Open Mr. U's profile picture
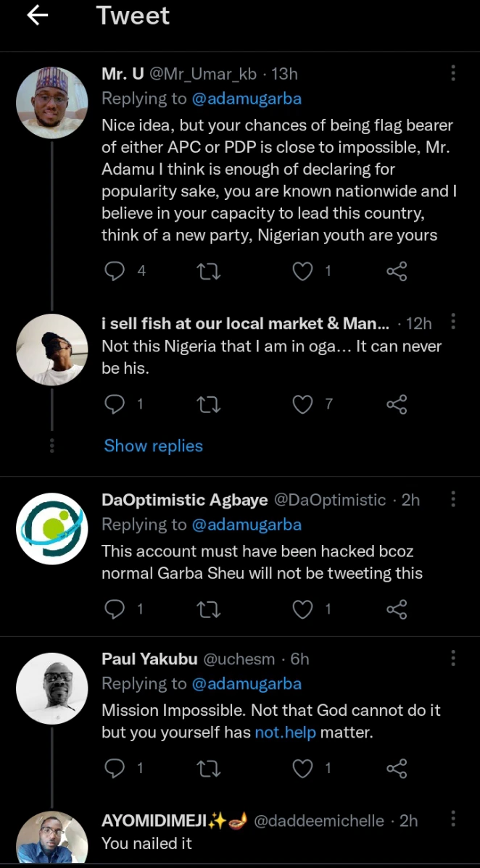The height and width of the screenshot is (868, 480). 51,102
